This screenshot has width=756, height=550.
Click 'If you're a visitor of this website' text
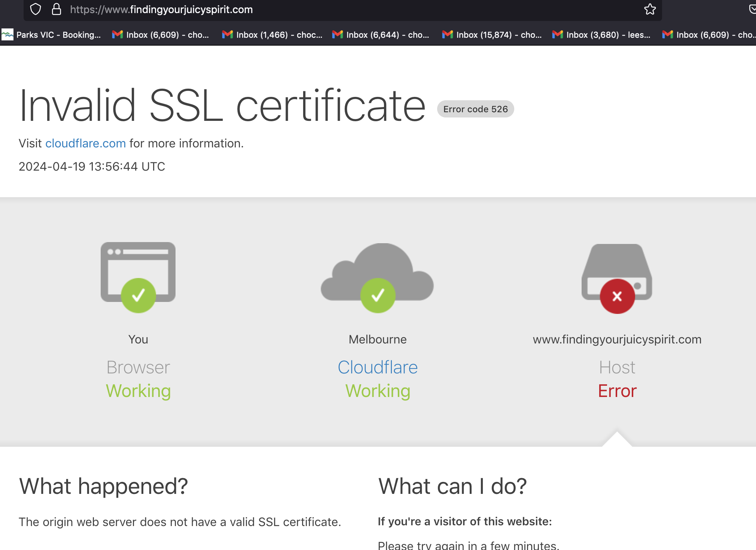click(465, 522)
